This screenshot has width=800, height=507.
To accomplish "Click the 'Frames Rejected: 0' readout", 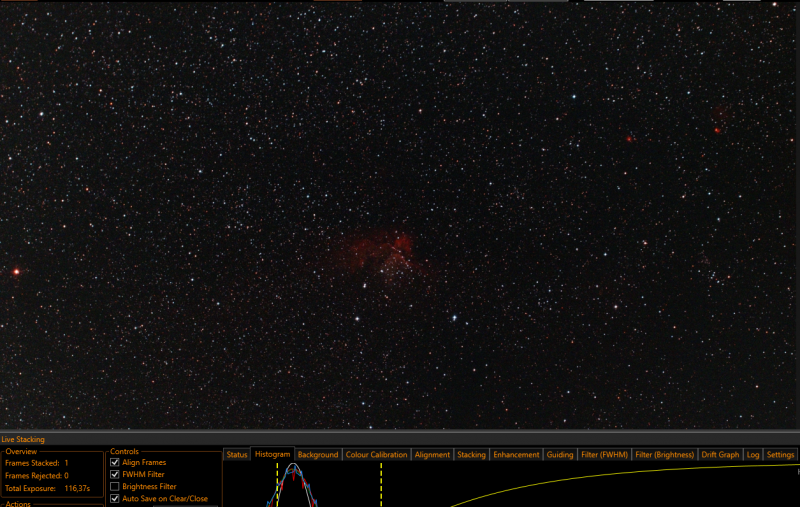I will tap(37, 475).
